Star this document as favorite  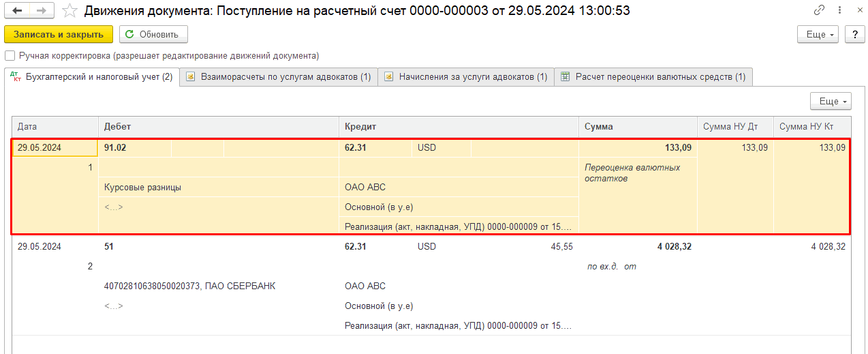[69, 11]
